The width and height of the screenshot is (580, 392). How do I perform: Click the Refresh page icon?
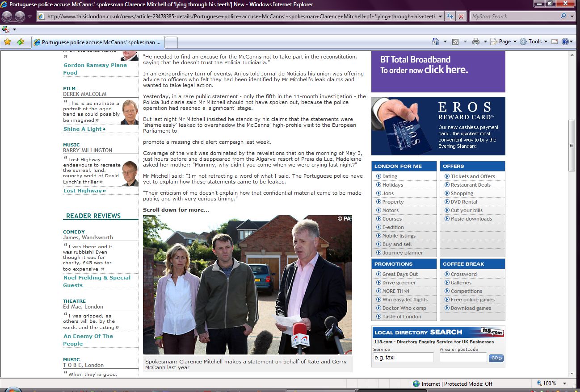pyautogui.click(x=450, y=17)
